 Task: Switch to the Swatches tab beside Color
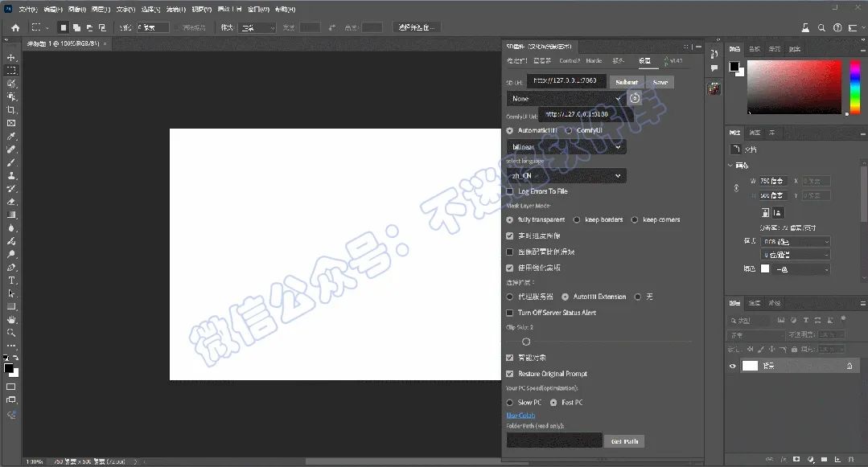pos(755,49)
